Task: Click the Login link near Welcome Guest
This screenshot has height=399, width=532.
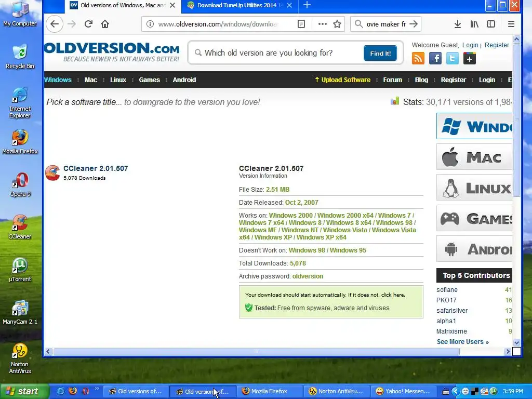Action: click(470, 45)
